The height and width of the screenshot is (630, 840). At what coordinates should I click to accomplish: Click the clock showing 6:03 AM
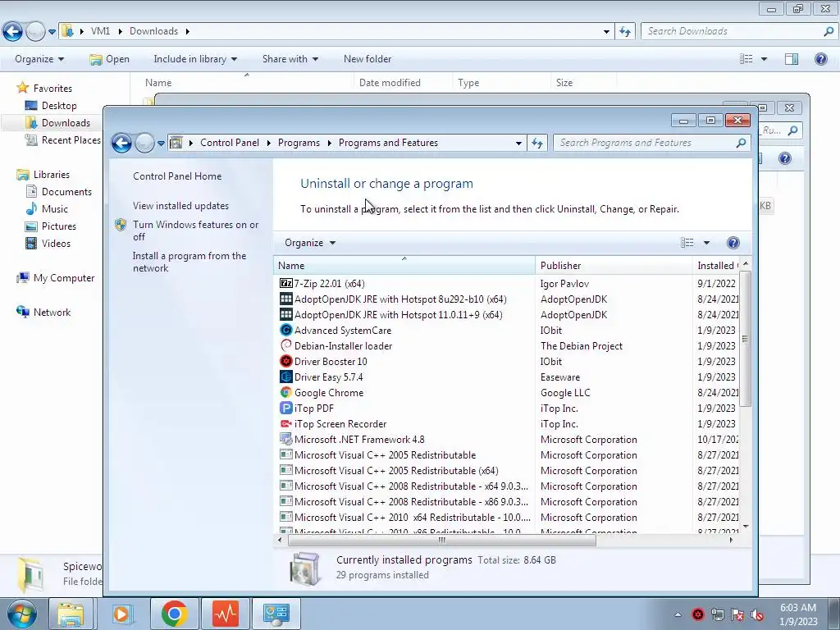click(x=797, y=608)
